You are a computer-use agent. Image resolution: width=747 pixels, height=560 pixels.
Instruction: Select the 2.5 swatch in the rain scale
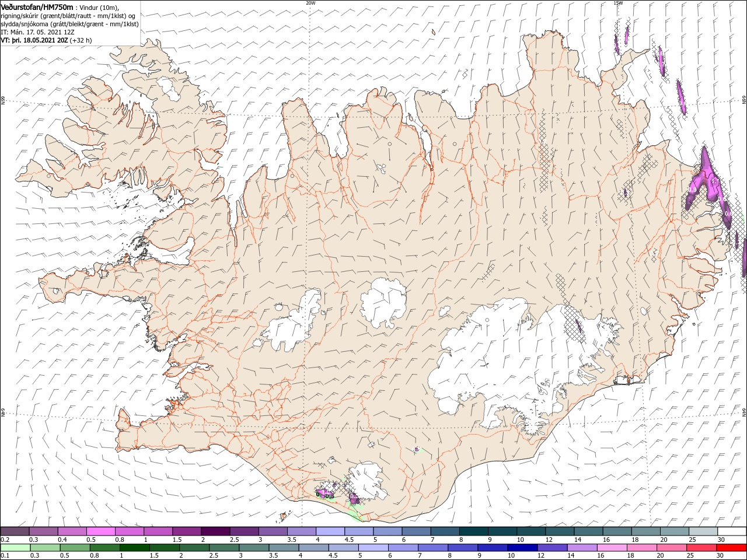(x=224, y=548)
